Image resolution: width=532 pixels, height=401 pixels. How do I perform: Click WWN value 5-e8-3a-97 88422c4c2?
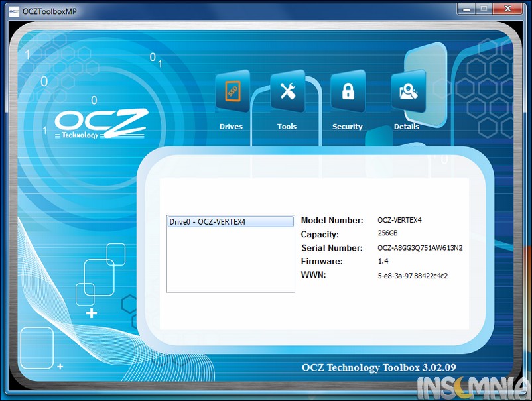click(413, 276)
